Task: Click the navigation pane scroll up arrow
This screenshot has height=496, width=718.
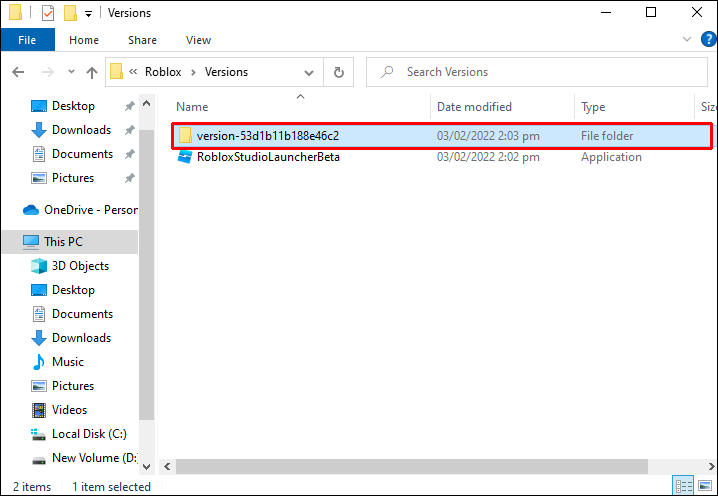Action: click(x=147, y=104)
